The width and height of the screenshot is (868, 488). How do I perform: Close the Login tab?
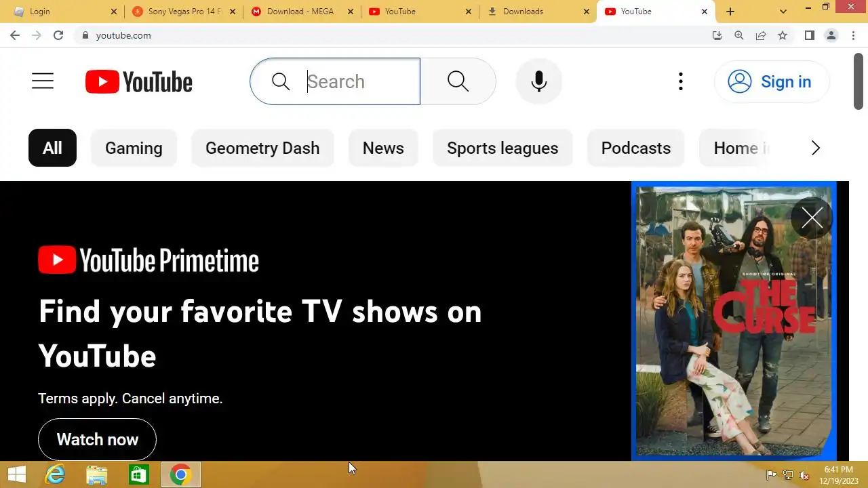coord(114,12)
